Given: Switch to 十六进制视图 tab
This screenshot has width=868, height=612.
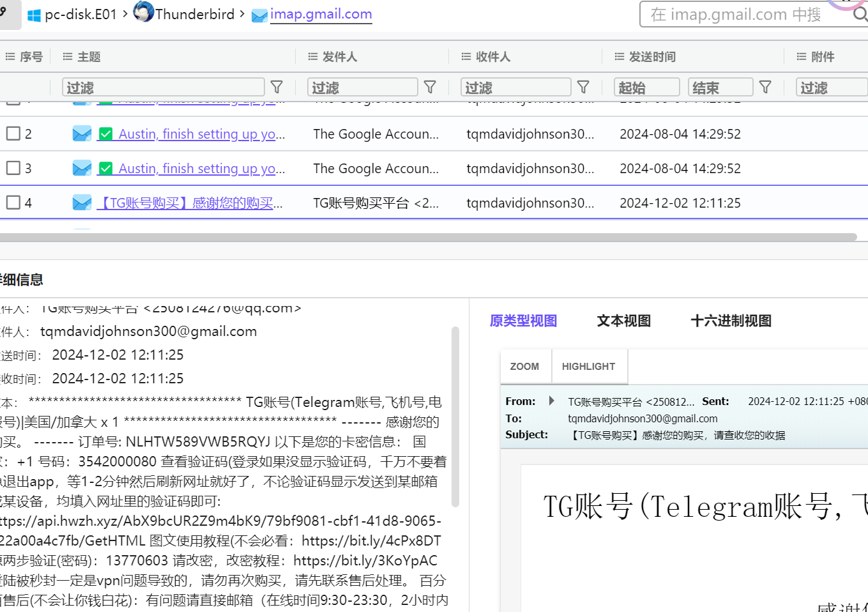Looking at the screenshot, I should (x=731, y=321).
